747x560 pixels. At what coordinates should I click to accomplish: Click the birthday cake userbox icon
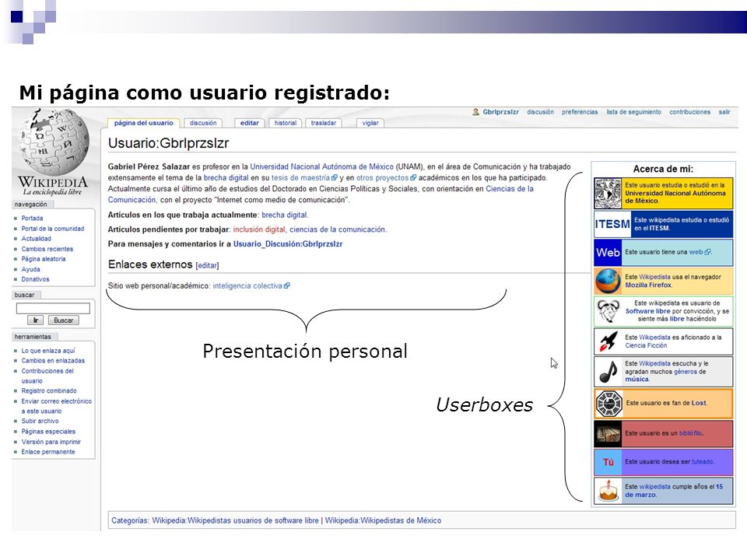click(x=608, y=491)
